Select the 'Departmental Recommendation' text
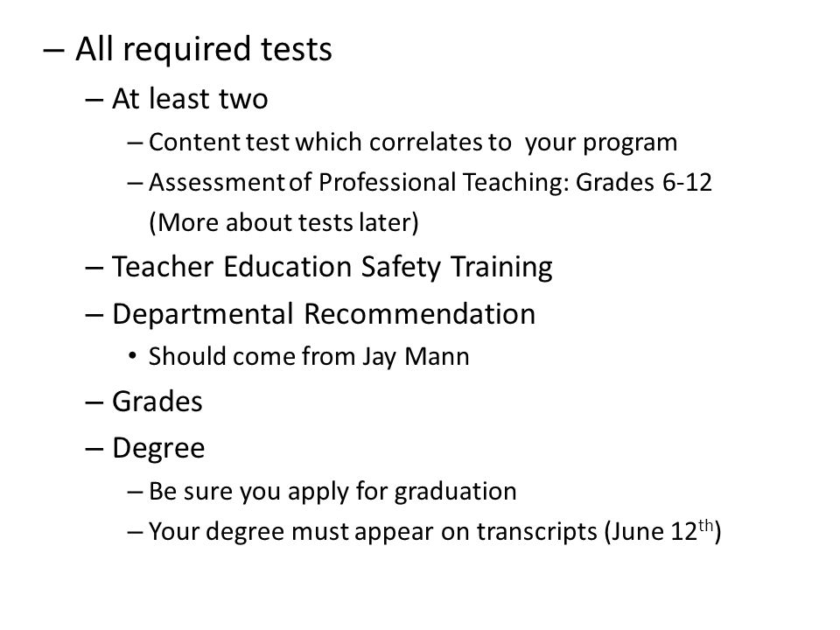Screen dimensions: 840x630 click(x=324, y=313)
